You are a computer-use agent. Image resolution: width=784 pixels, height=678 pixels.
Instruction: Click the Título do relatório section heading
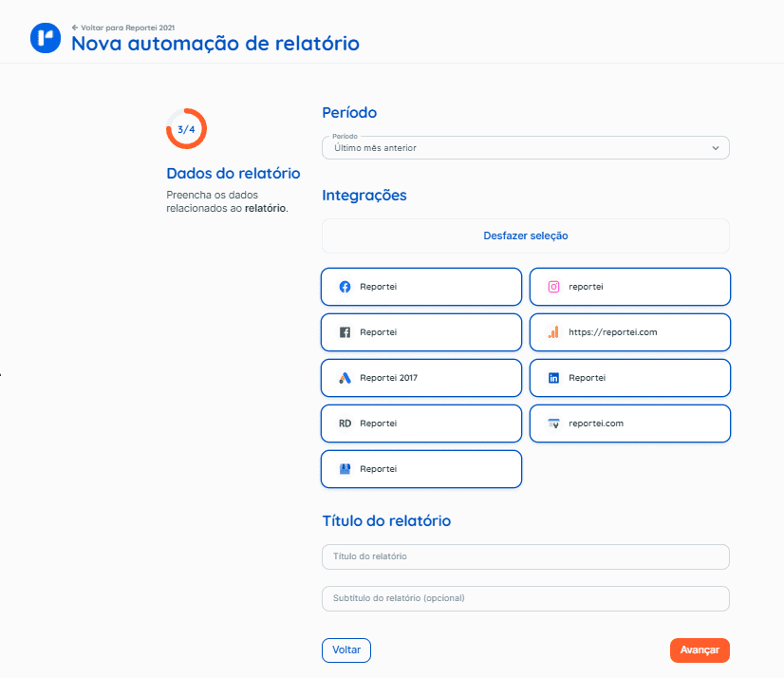pos(386,521)
